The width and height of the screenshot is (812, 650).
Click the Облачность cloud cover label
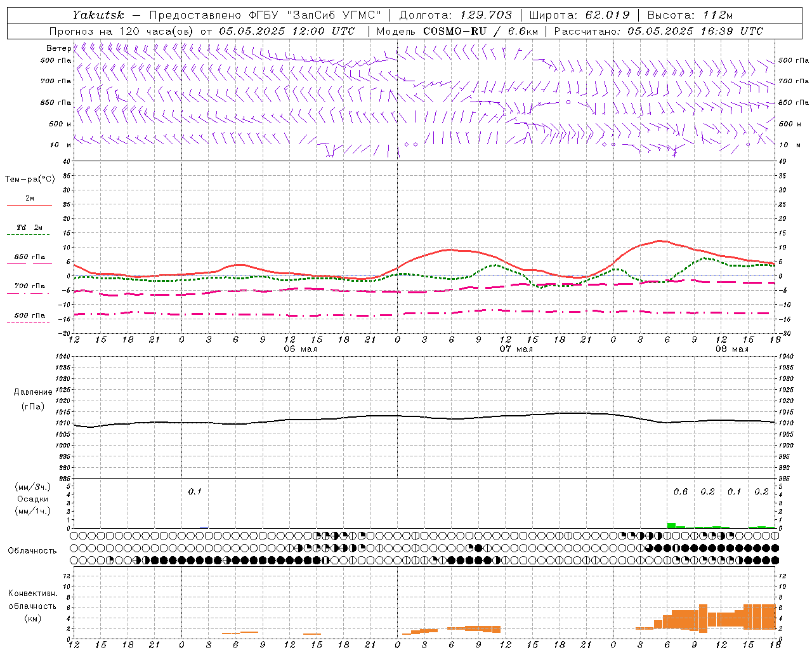click(x=32, y=550)
